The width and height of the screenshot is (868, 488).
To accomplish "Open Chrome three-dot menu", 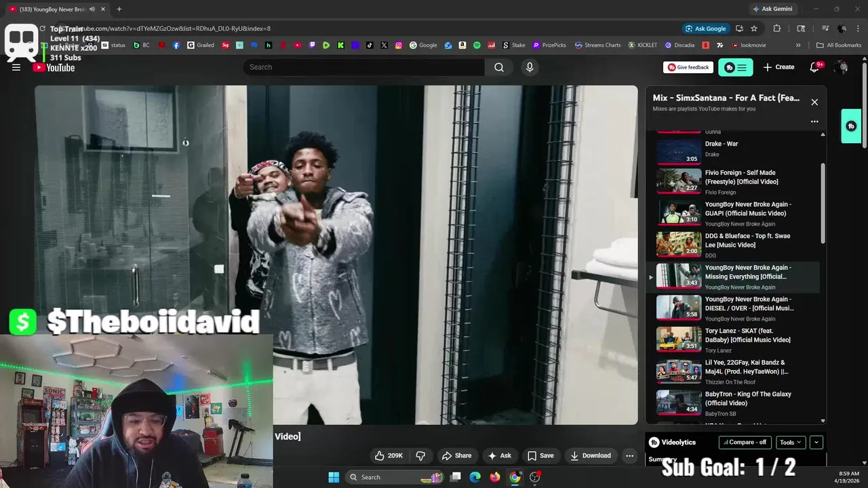I will click(x=858, y=28).
